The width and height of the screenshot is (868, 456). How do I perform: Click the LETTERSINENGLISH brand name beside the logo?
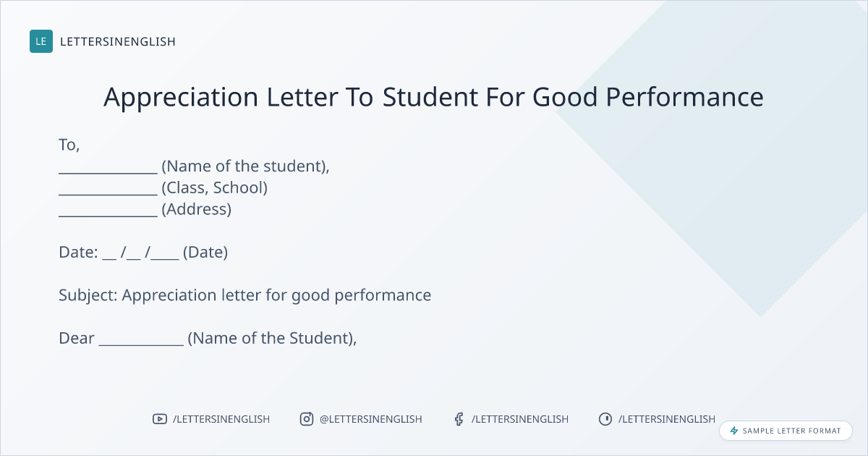click(118, 41)
